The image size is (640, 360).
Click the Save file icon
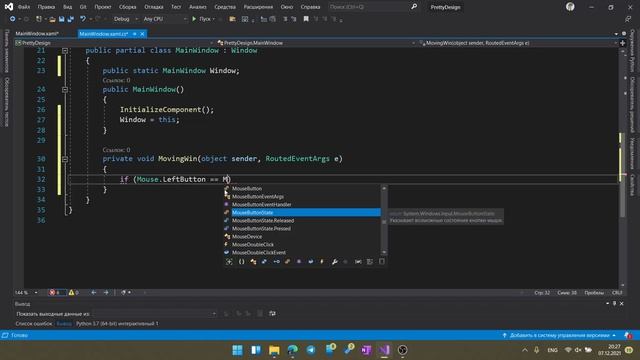pyautogui.click(x=61, y=19)
